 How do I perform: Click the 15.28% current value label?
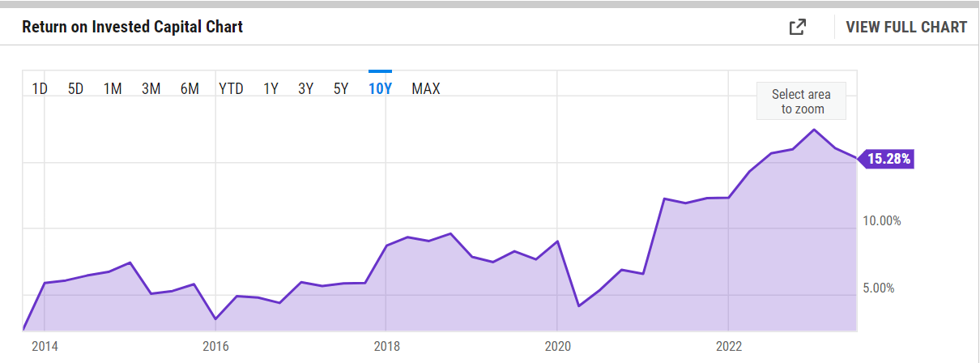pos(888,159)
